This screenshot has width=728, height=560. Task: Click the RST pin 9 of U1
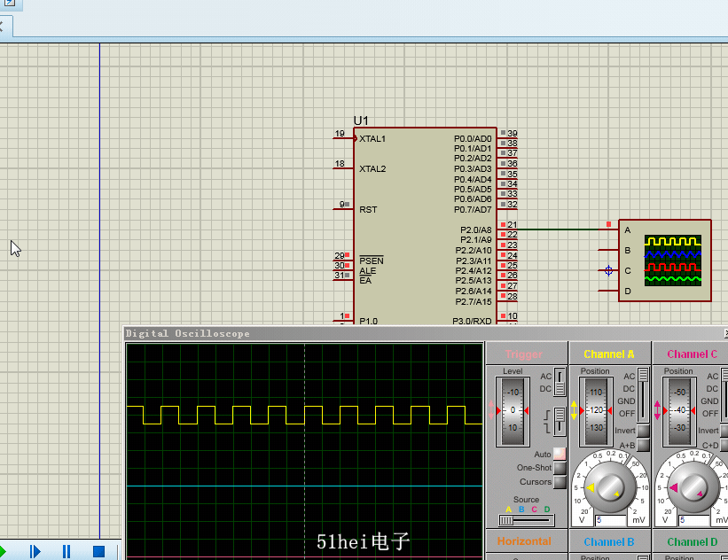point(342,208)
